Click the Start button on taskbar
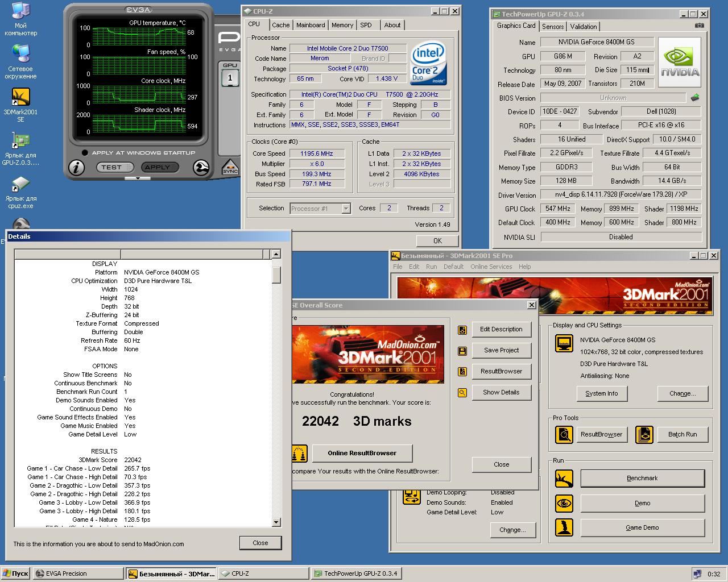Image resolution: width=728 pixels, height=582 pixels. (x=16, y=573)
